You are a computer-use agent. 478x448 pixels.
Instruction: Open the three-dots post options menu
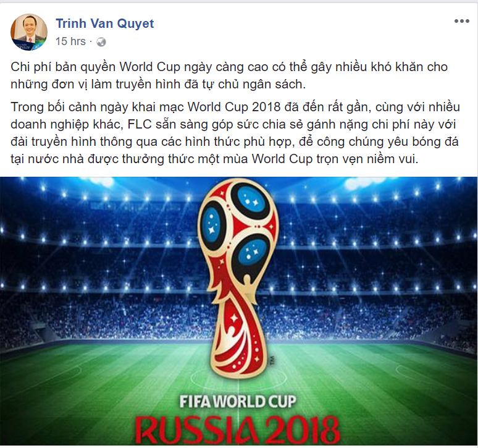click(461, 21)
